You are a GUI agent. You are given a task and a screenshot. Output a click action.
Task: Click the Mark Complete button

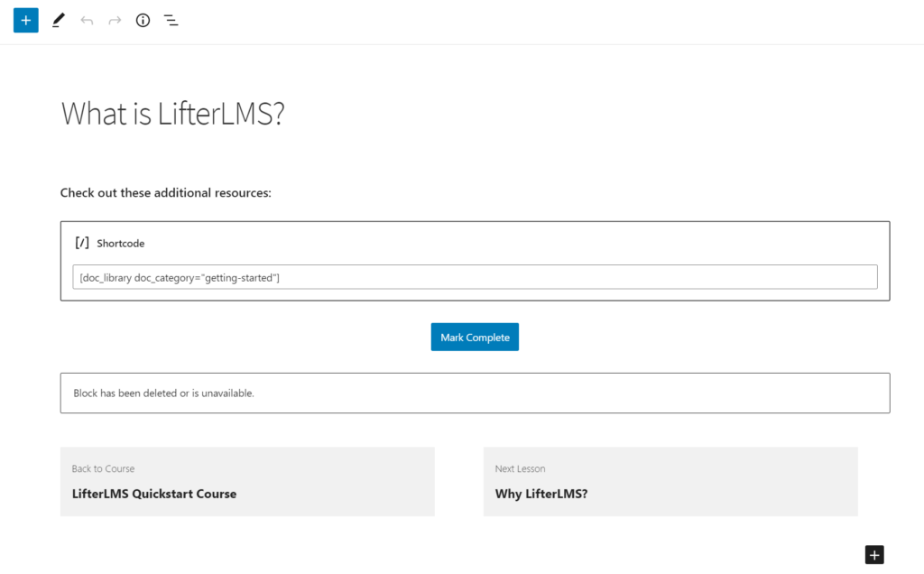click(475, 338)
